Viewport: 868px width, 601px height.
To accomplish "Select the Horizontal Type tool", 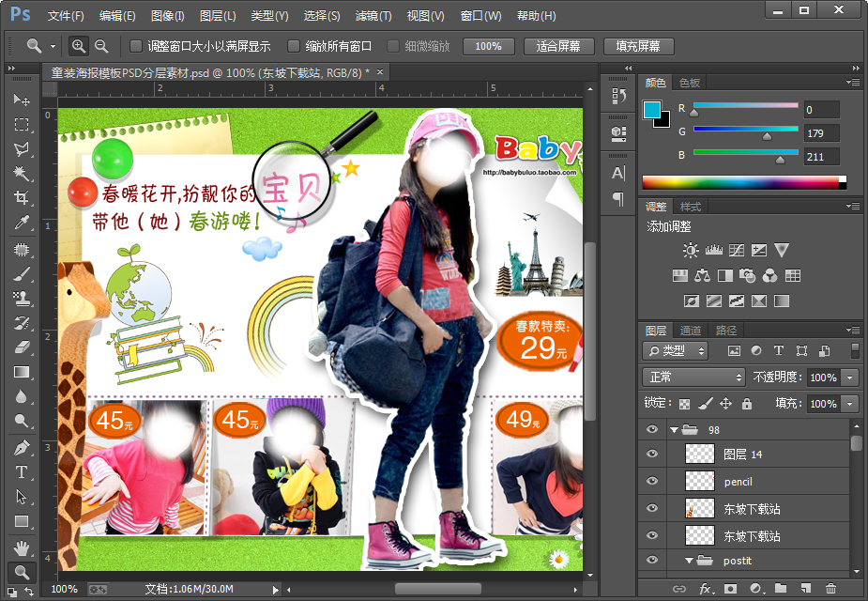I will [x=21, y=472].
